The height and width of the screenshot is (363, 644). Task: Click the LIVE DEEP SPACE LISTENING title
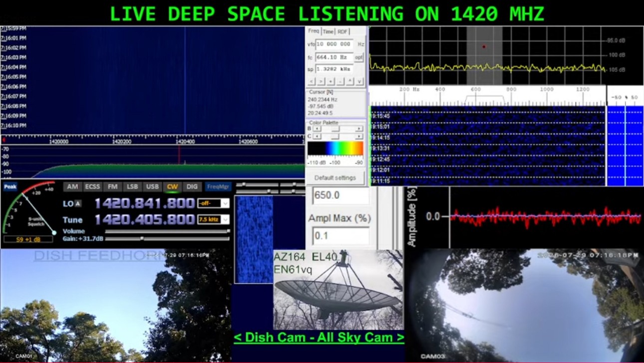coord(327,13)
